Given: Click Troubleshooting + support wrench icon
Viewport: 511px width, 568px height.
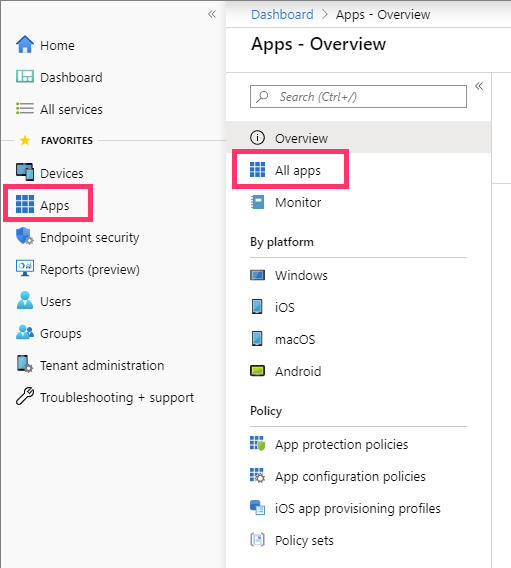Looking at the screenshot, I should click(x=25, y=396).
